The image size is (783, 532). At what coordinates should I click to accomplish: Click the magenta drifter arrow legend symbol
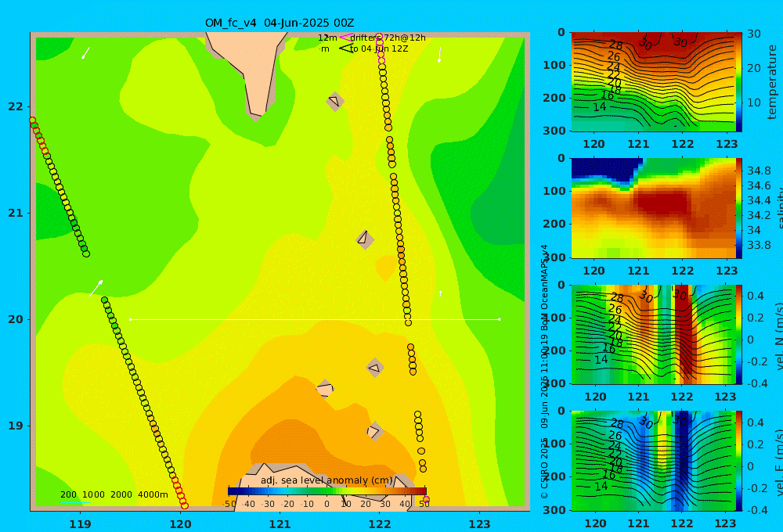coord(345,38)
